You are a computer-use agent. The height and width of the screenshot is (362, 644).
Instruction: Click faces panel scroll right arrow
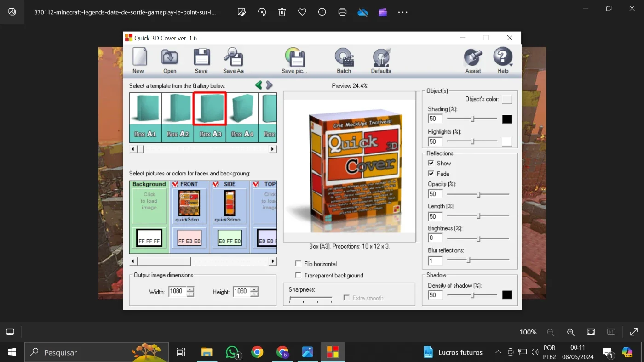pos(273,261)
